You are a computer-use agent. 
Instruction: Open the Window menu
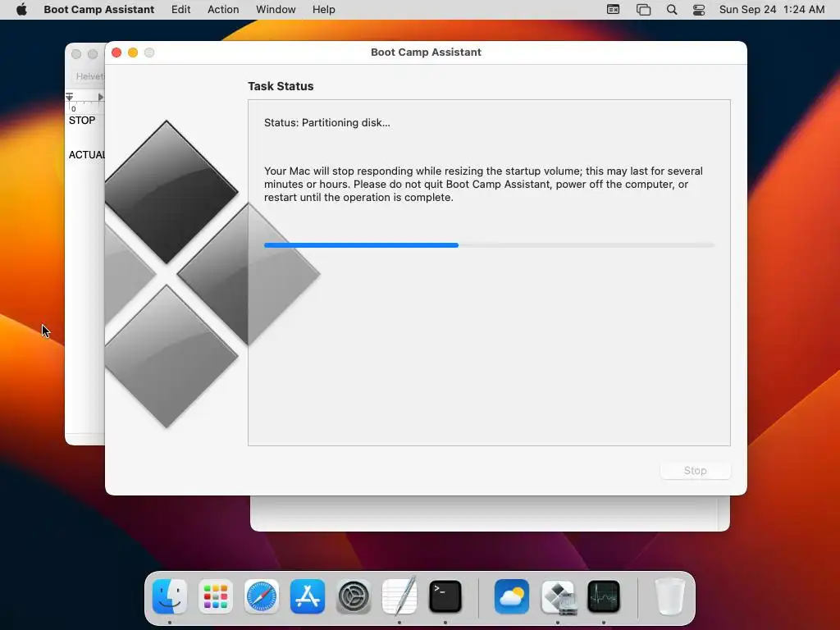point(276,10)
